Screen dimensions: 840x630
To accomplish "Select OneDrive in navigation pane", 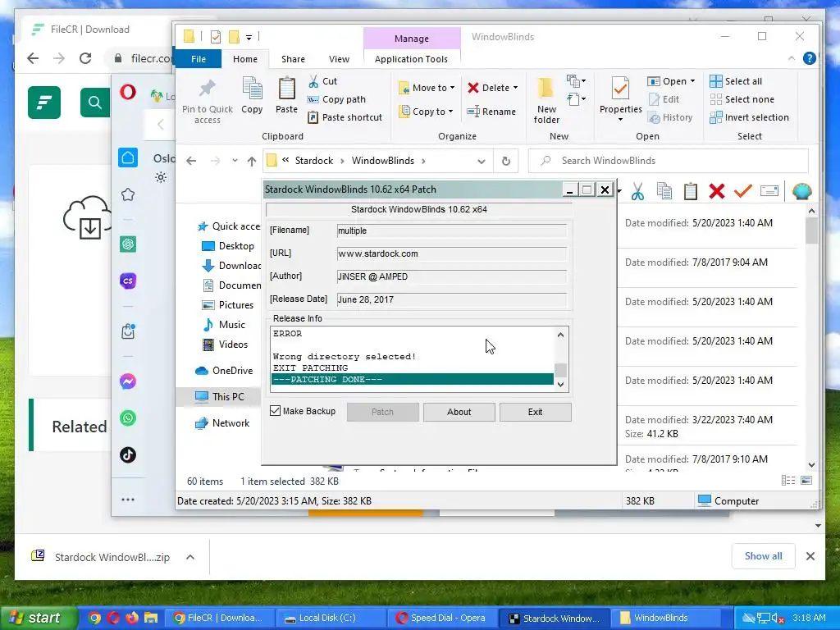I will click(x=223, y=370).
